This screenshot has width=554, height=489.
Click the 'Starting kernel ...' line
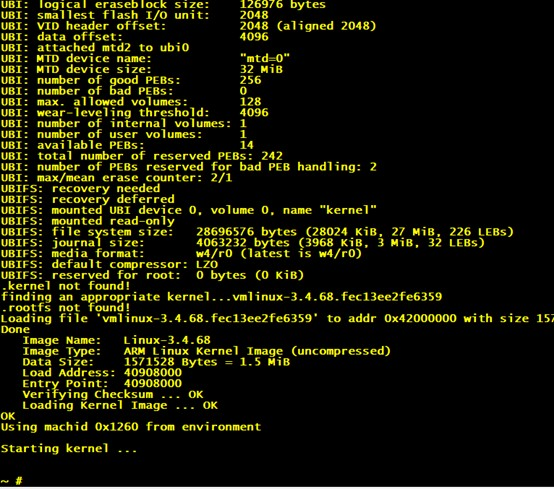pyautogui.click(x=69, y=448)
